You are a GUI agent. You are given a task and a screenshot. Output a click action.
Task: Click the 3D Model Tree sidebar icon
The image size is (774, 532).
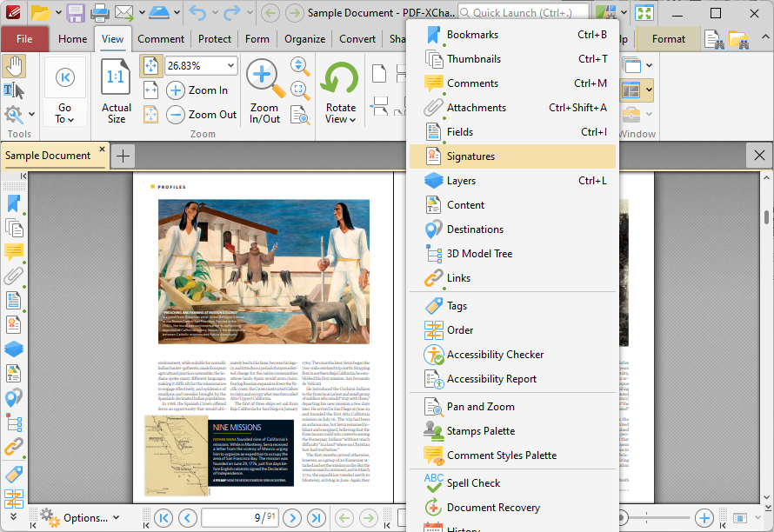[x=14, y=422]
